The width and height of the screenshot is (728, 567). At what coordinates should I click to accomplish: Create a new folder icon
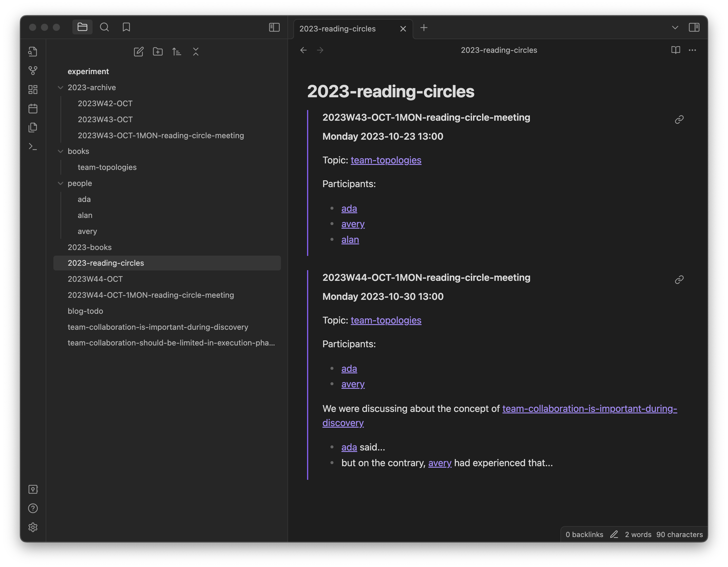158,52
